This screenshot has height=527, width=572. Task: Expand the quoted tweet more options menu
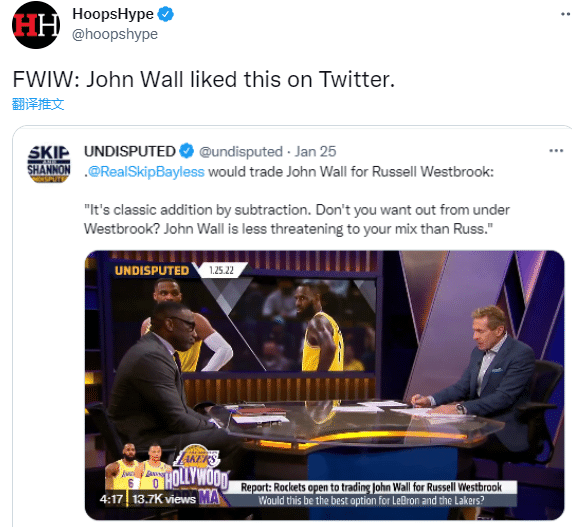[x=556, y=151]
